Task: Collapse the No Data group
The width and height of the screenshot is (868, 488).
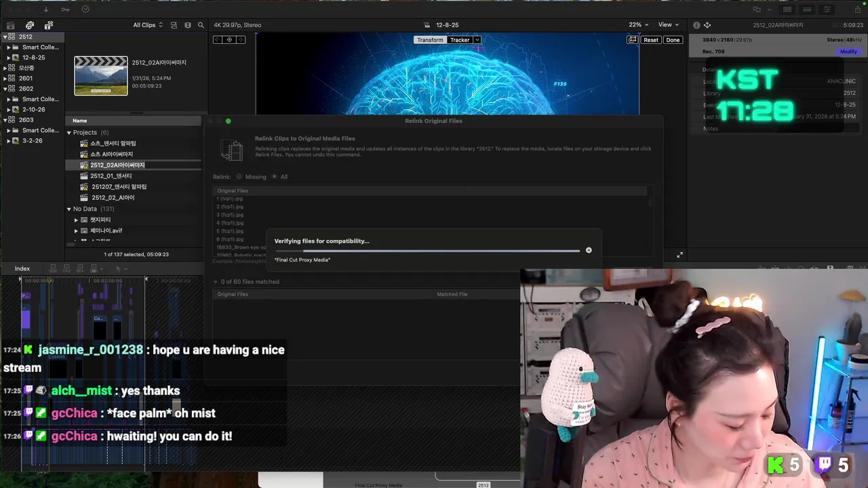Action: click(x=68, y=209)
